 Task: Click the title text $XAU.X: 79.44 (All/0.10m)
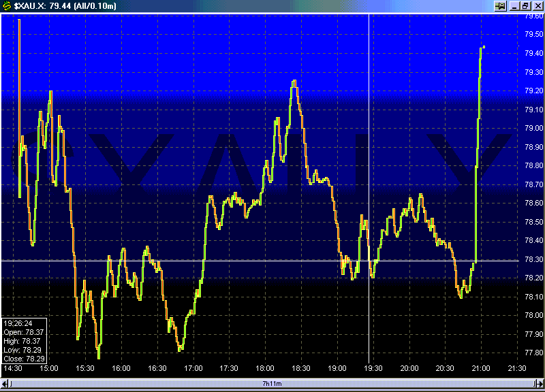point(65,6)
